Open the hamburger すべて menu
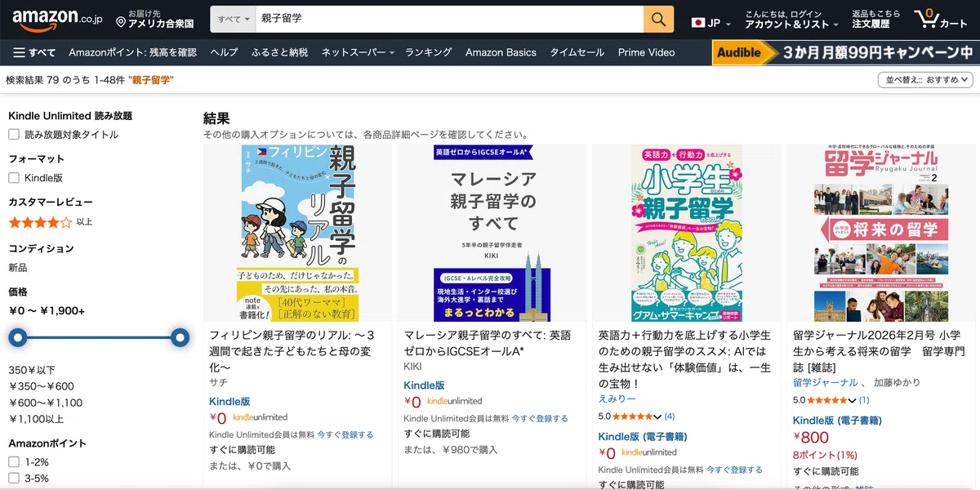Viewport: 980px width, 490px height. point(34,52)
